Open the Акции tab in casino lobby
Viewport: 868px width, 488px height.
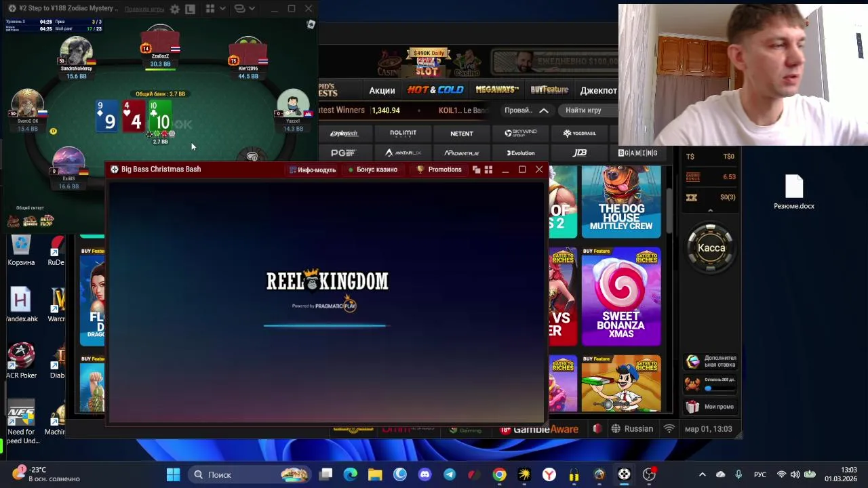coord(382,90)
